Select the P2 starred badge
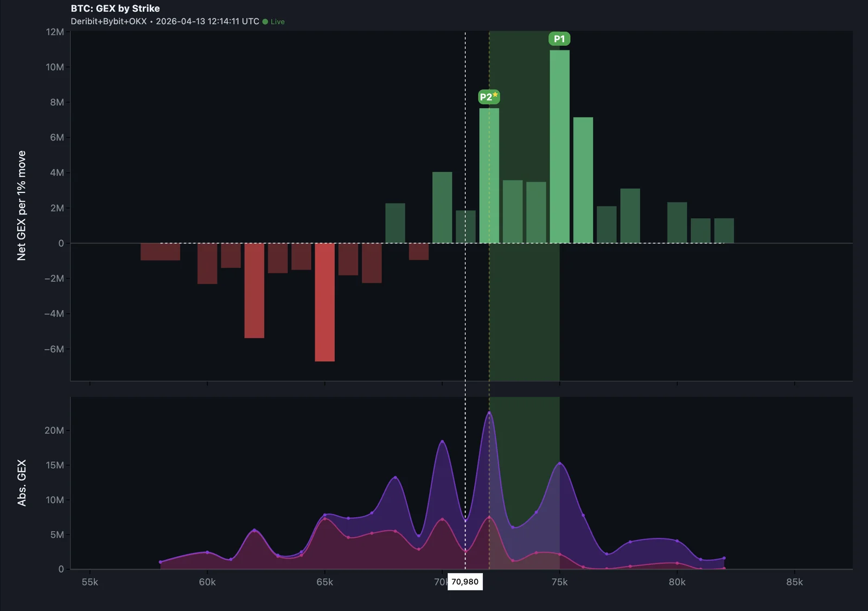The height and width of the screenshot is (611, 868). [488, 96]
